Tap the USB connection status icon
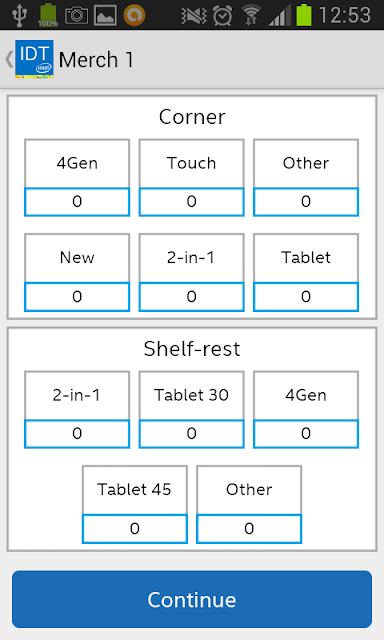The width and height of the screenshot is (384, 640). pos(19,15)
